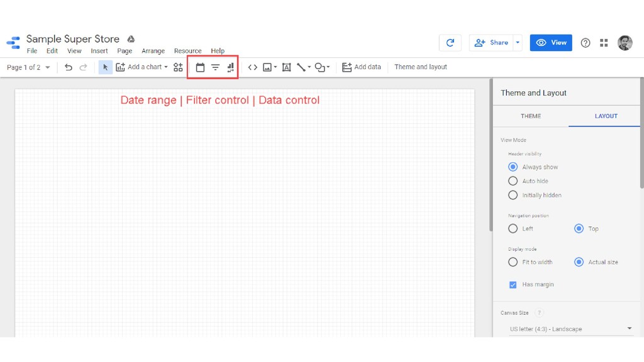Open the File menu
644x362 pixels.
31,51
